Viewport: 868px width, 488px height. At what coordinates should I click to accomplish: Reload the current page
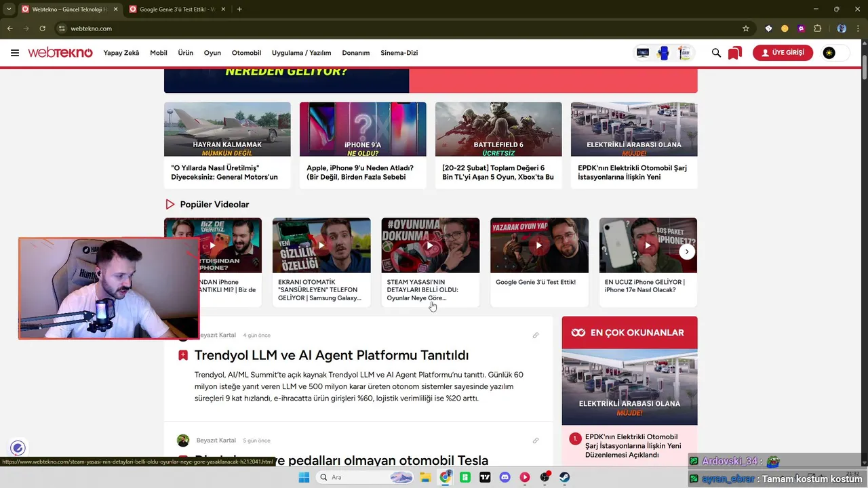point(42,28)
